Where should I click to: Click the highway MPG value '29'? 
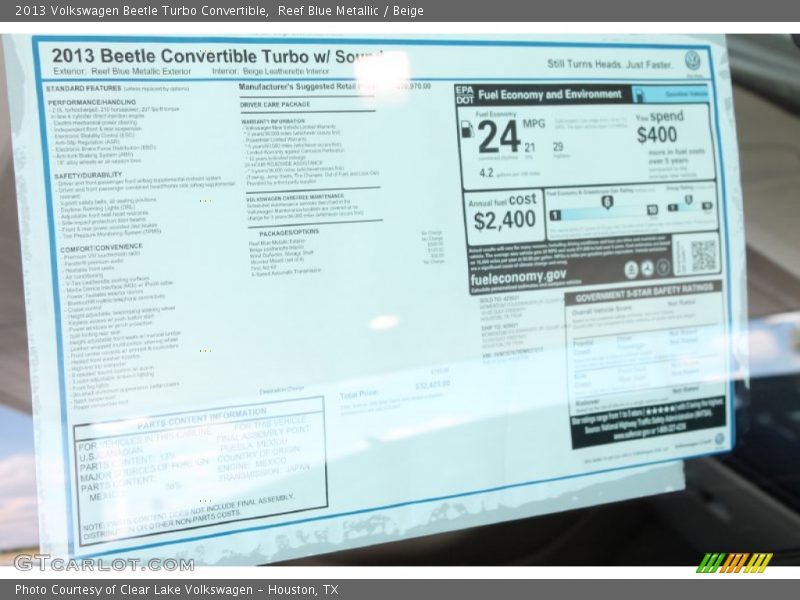[558, 147]
